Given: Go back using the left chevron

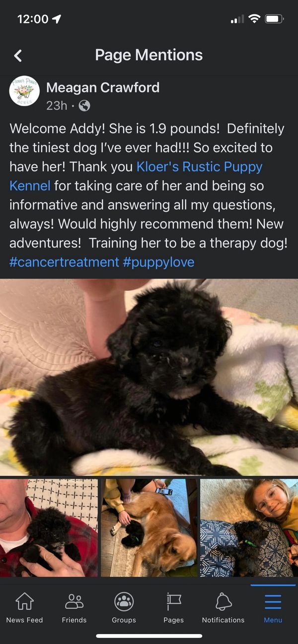Looking at the screenshot, I should 18,55.
